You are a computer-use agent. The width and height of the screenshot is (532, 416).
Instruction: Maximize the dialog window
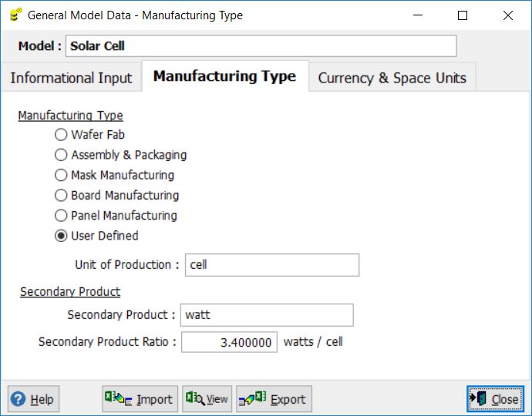coord(463,15)
